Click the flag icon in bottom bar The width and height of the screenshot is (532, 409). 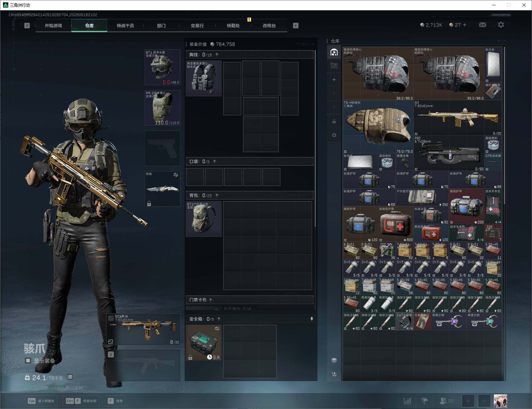point(425,401)
